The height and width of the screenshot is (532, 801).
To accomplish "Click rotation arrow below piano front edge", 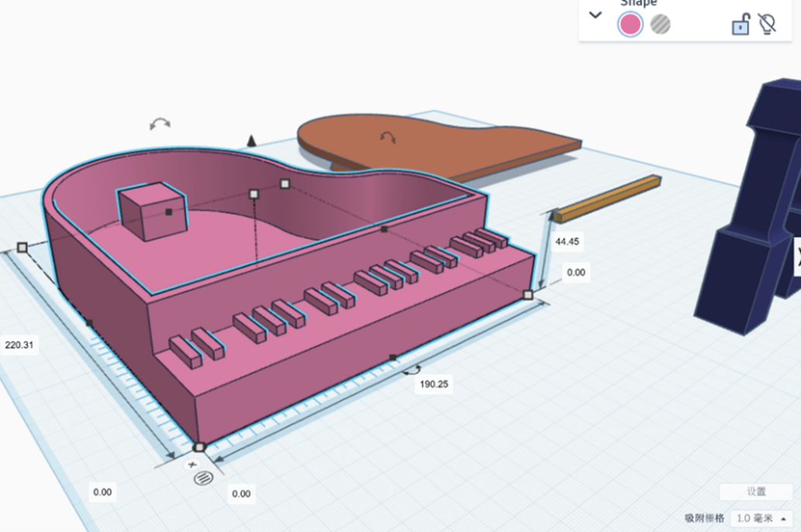I will tap(411, 370).
